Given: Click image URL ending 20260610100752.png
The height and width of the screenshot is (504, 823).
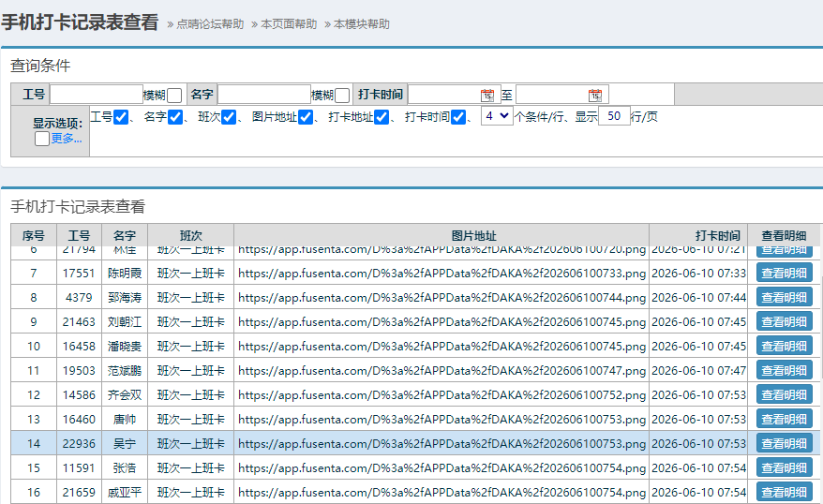Looking at the screenshot, I should [441, 395].
